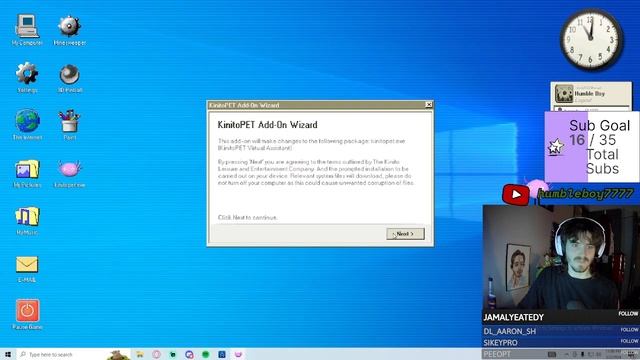
Task: Click FOLLOW beside SIKEYPRO
Action: [x=629, y=341]
